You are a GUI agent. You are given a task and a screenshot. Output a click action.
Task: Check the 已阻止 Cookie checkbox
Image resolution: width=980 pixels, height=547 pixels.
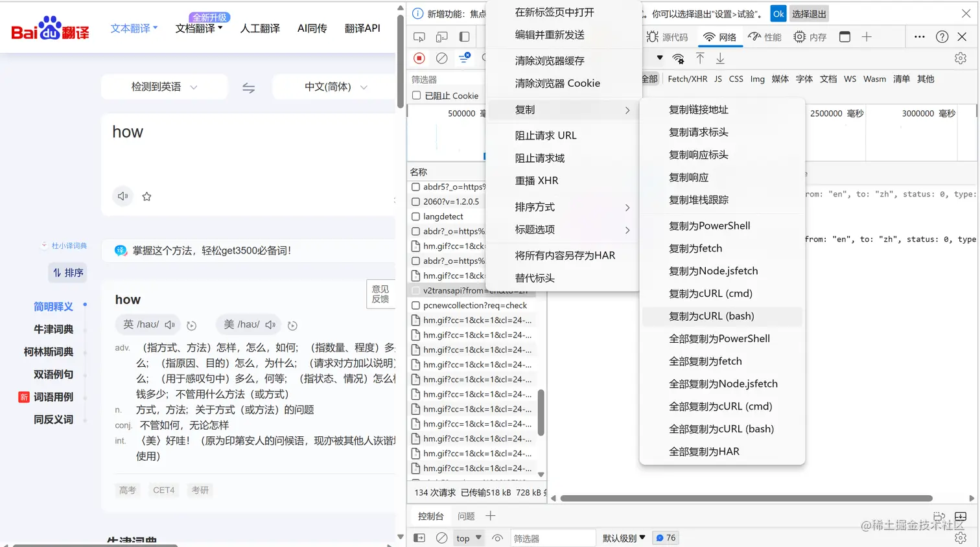[417, 95]
